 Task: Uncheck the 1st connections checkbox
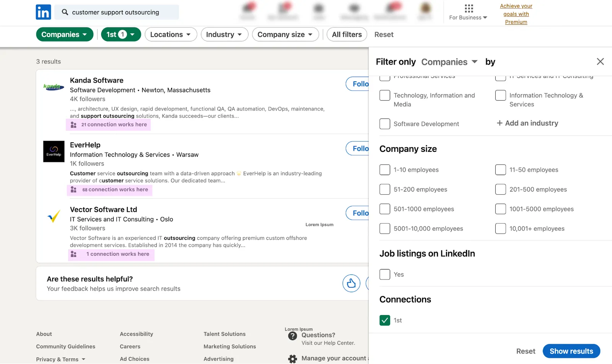[x=385, y=320]
